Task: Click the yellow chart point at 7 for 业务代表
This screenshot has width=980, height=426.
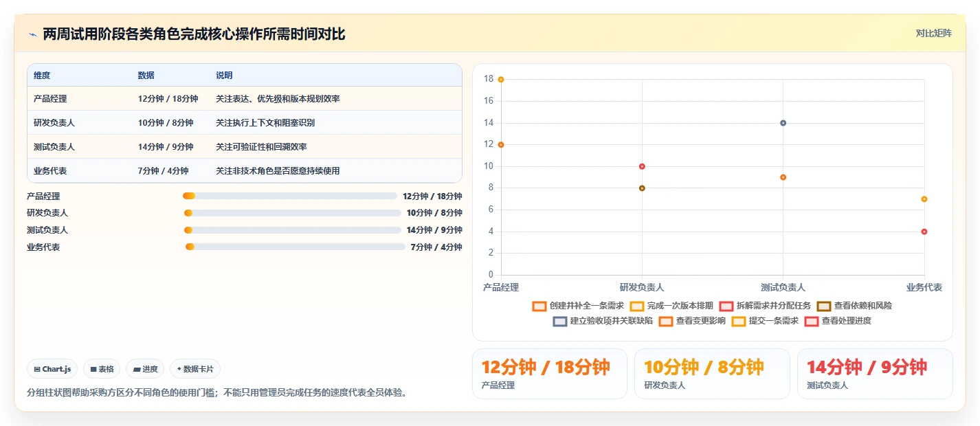Action: click(924, 199)
